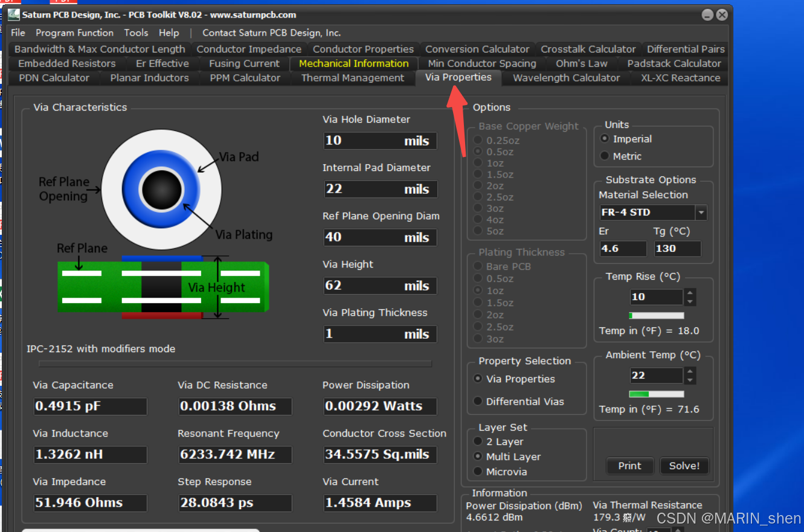Switch to Conductor Properties tab
This screenshot has height=532, width=804.
coord(363,49)
